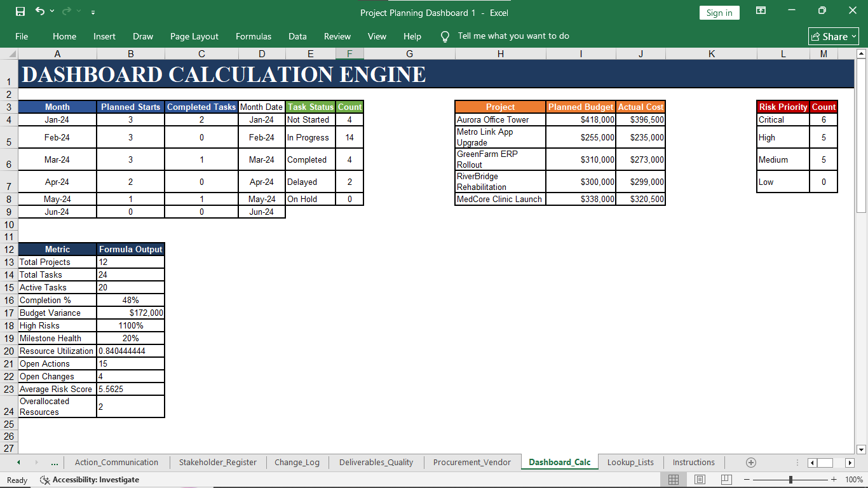Click the Ready cell mode status indicator
The height and width of the screenshot is (488, 868).
(17, 480)
